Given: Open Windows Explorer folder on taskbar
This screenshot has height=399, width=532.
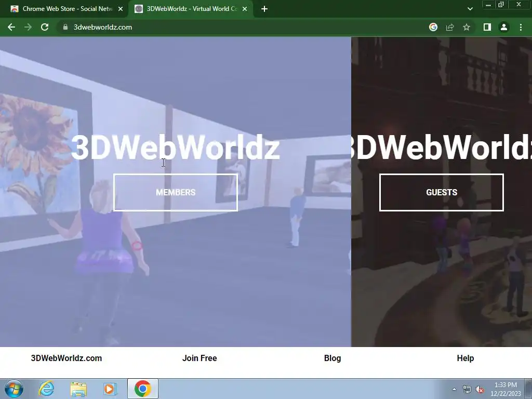Looking at the screenshot, I should pyautogui.click(x=78, y=389).
